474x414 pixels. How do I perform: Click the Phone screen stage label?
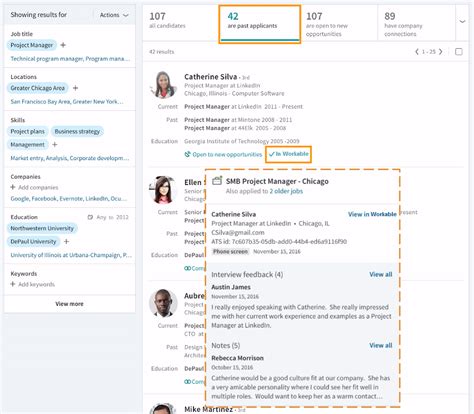[x=230, y=252]
